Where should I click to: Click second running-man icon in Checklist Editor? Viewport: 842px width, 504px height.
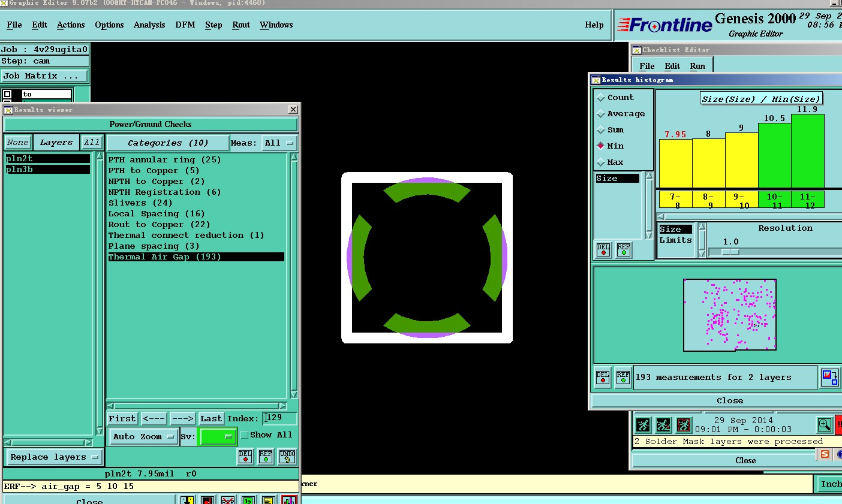click(x=663, y=425)
